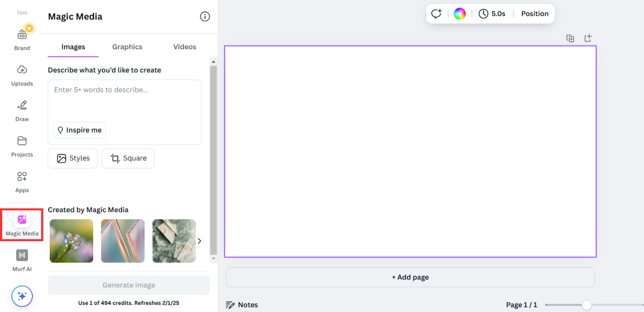Select the Draw tool
Screen dimensions: 644x312
(21, 110)
